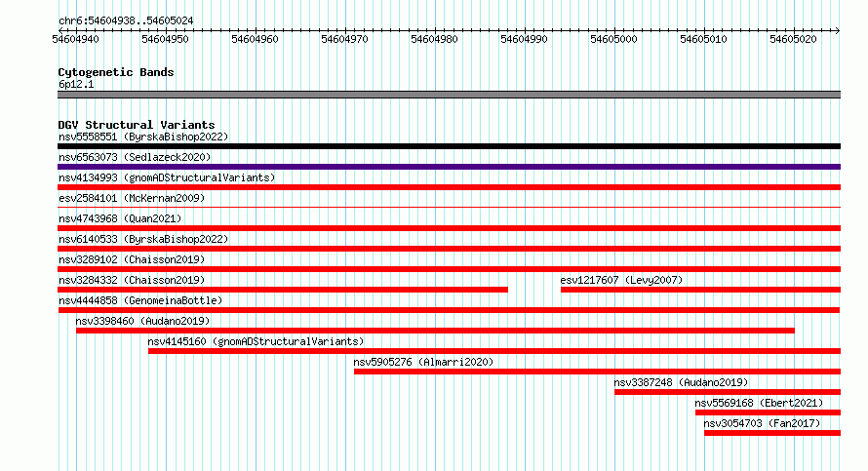Select the black nsv5558551 variant bar
The height and width of the screenshot is (471, 868).
coord(449,146)
